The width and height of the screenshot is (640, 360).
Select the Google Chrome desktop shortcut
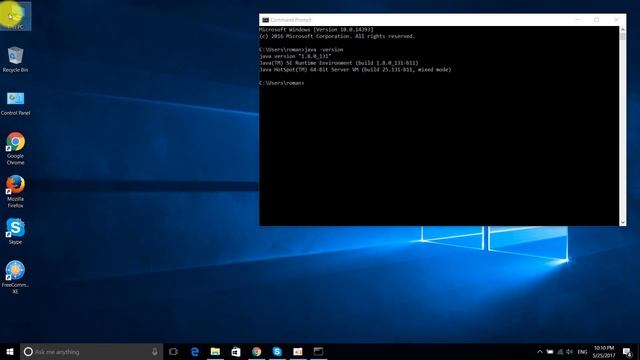15,149
